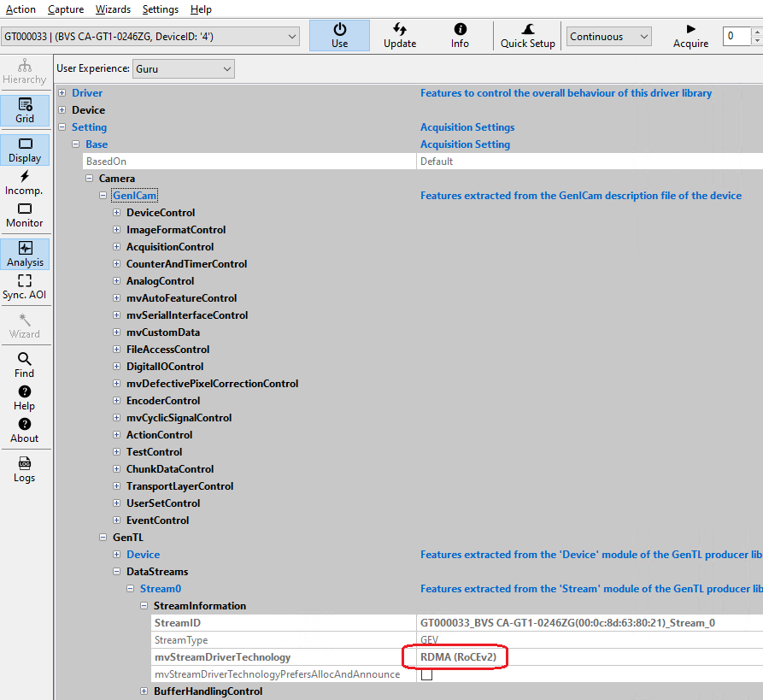Toggle the Display sidebar button
Viewport: 763px width, 700px height.
[x=25, y=150]
